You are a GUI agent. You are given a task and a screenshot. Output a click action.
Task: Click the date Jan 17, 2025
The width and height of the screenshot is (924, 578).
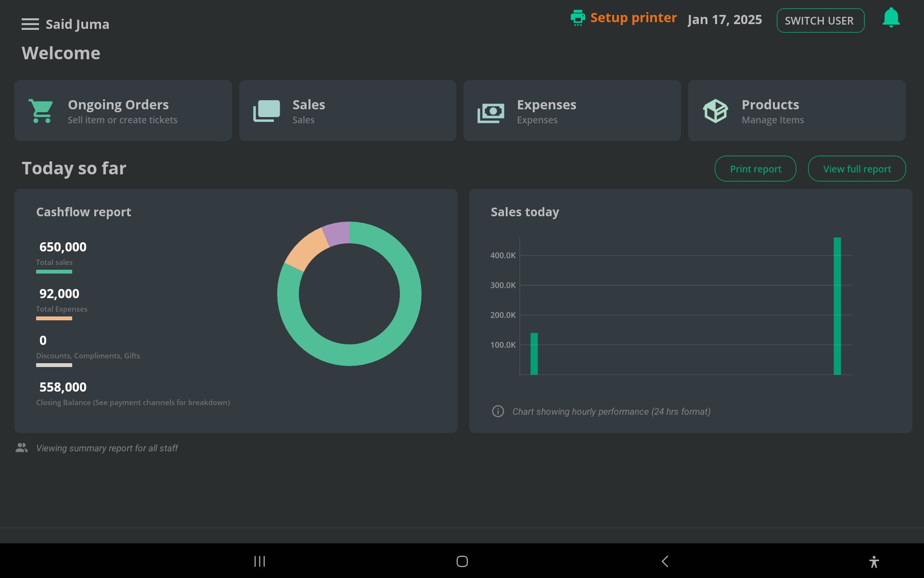pos(725,20)
